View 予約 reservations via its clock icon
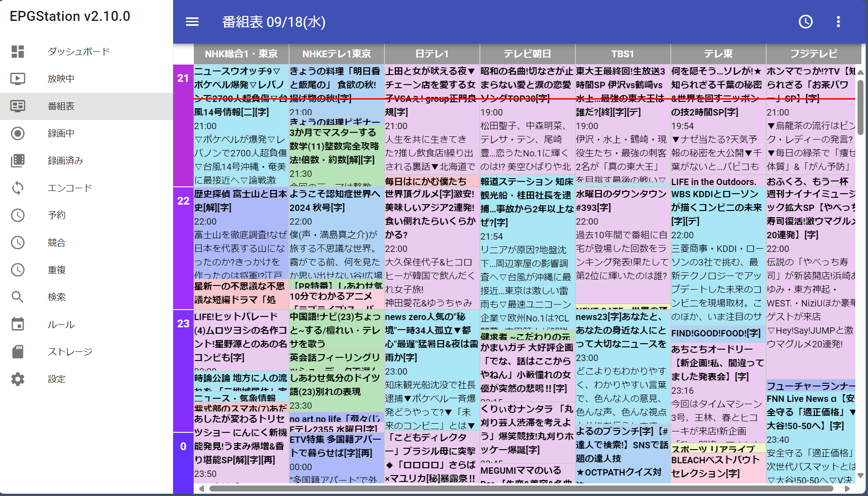This screenshot has width=868, height=496. tap(18, 215)
